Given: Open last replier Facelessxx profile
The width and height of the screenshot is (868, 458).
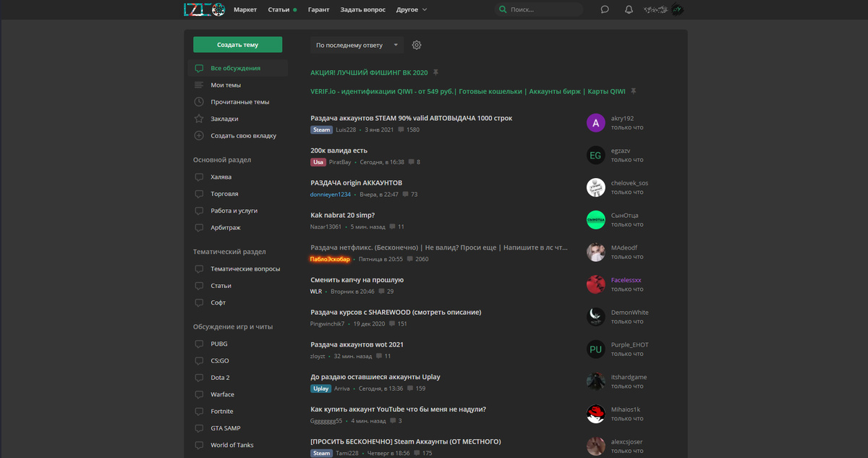Looking at the screenshot, I should point(626,280).
